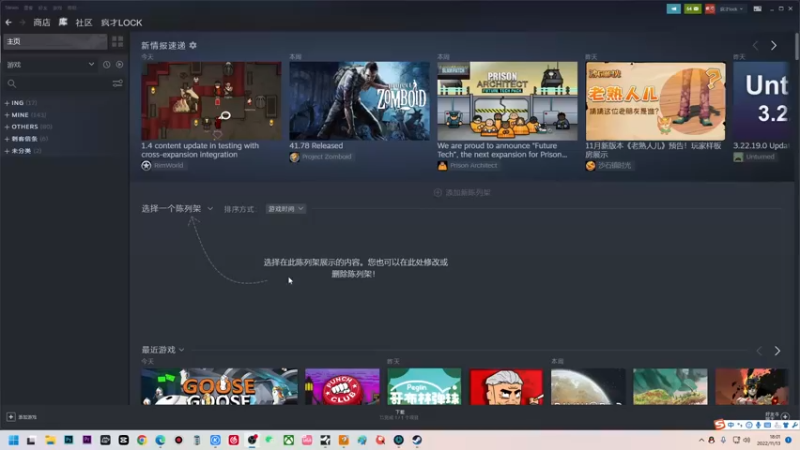800x450 pixels.
Task: Click Steam icon in taskbar
Action: [417, 440]
